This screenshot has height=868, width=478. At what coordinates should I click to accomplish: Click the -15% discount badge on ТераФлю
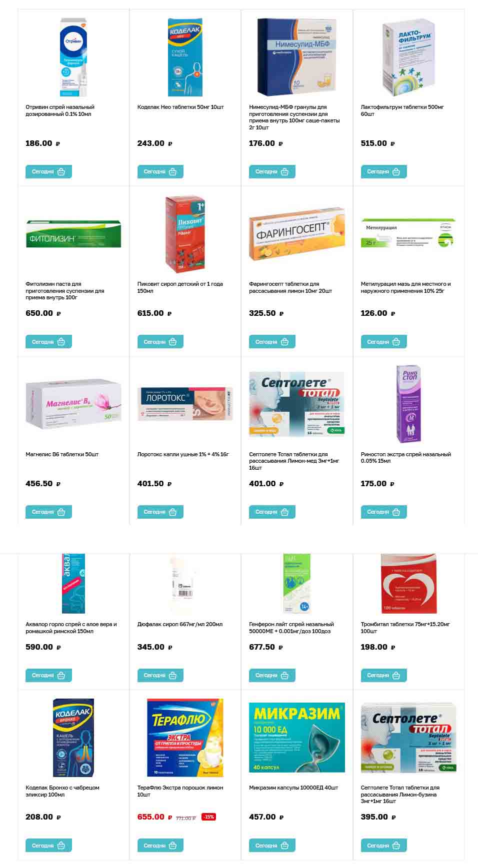208,817
